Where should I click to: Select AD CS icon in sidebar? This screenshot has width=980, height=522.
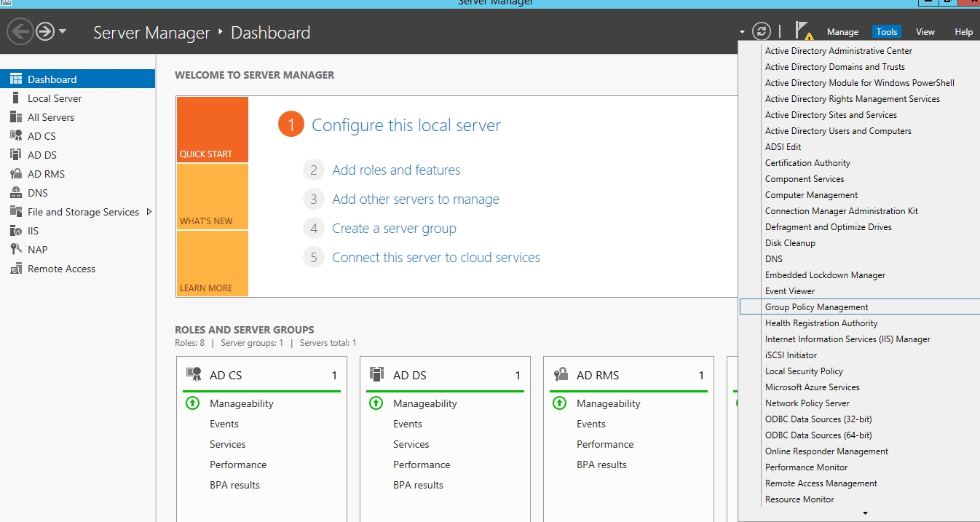click(16, 136)
